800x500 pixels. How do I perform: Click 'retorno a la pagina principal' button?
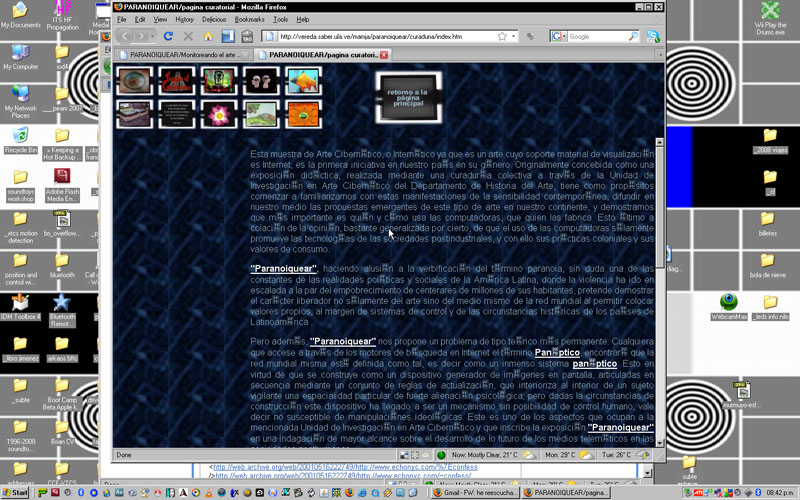pyautogui.click(x=408, y=97)
